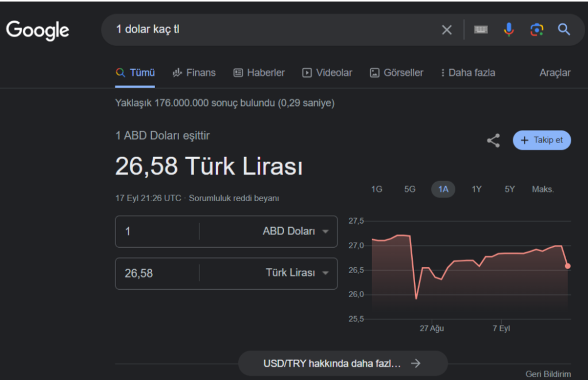588x380 pixels.
Task: Click the magnifier search submit icon
Action: (564, 29)
